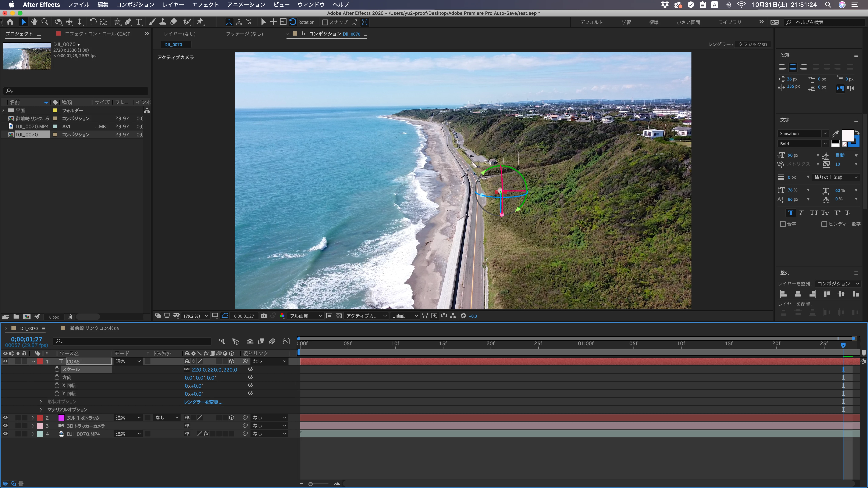Select the Zoom tool
Screen dimensions: 868x488
pos(45,22)
